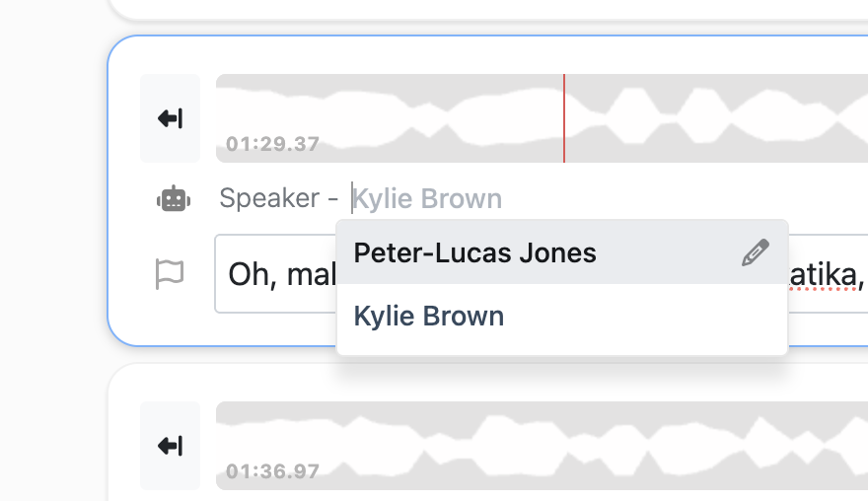Select Peter-Lucas Jones from the speaker list
This screenshot has height=501, width=868.
coord(475,253)
